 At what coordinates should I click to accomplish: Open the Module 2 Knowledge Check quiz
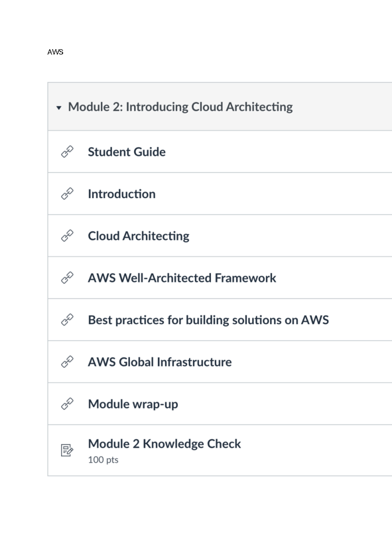[164, 444]
